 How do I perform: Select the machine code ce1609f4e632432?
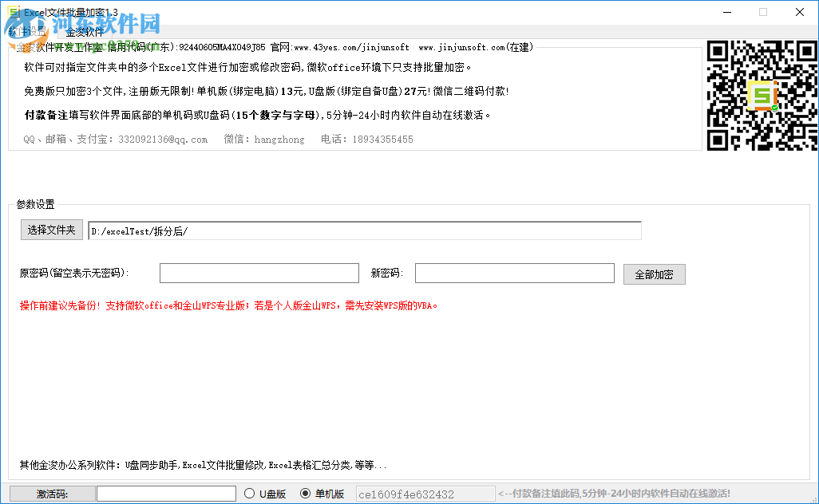pos(424,493)
